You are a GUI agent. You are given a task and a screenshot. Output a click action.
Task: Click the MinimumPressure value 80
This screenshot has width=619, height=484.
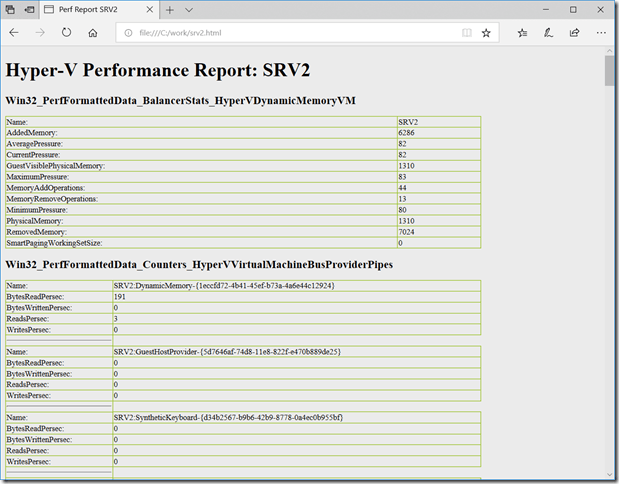pos(402,210)
